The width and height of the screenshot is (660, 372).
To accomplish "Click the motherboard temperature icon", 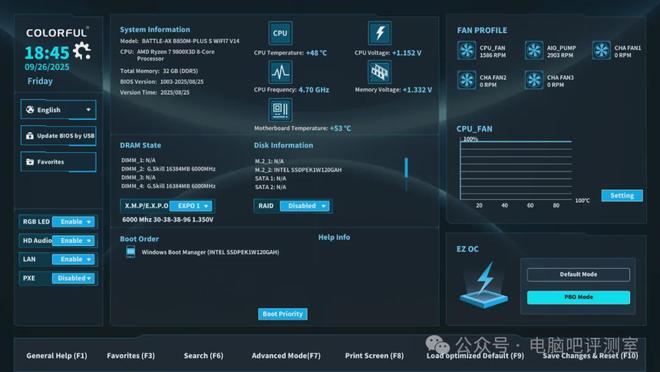I will 280,110.
